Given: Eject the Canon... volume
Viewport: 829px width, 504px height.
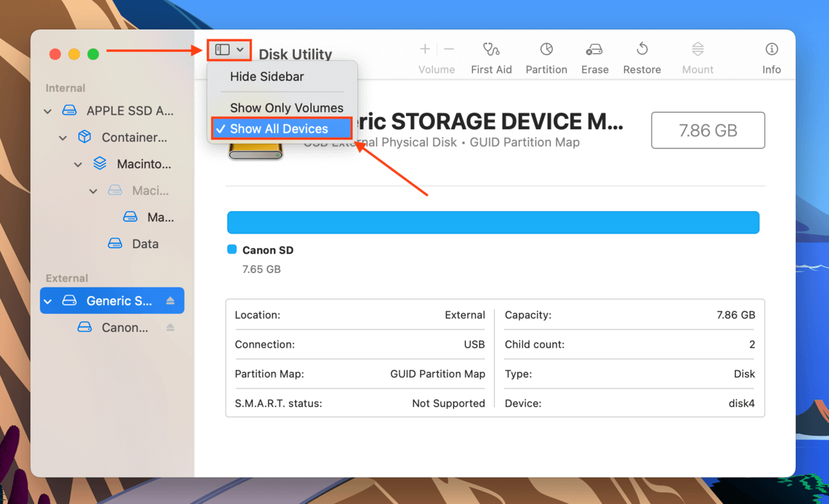Looking at the screenshot, I should pyautogui.click(x=170, y=328).
